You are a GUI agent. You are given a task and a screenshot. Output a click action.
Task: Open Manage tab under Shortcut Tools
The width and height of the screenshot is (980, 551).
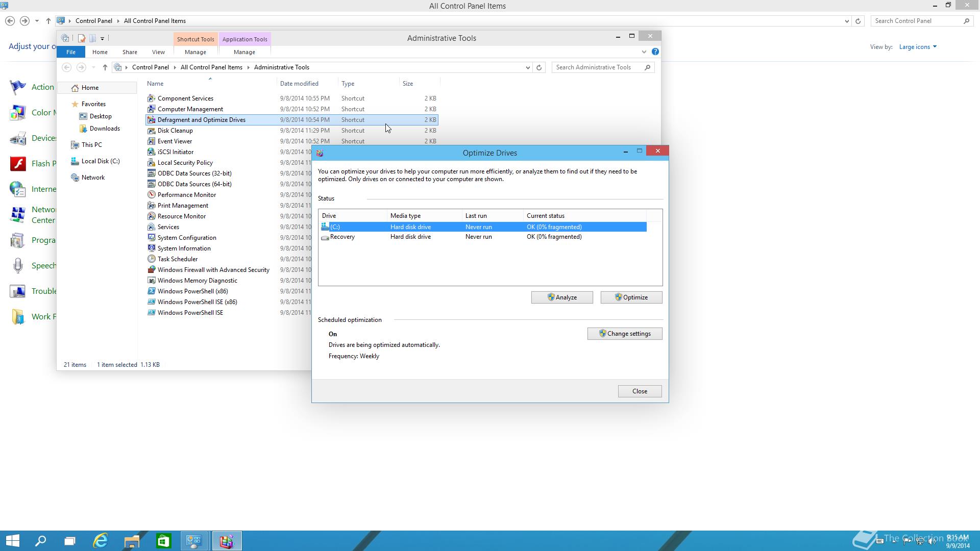[195, 52]
